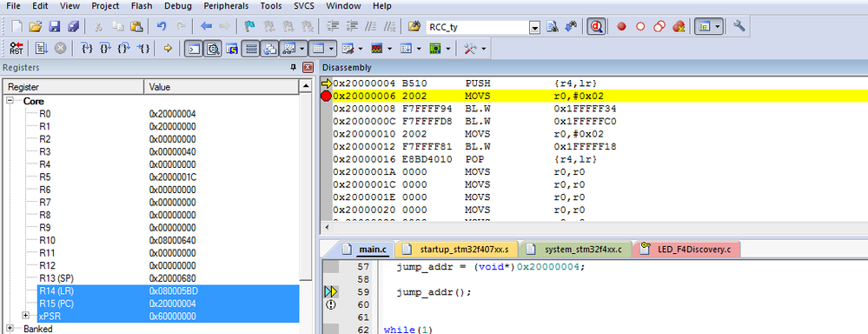The height and width of the screenshot is (334, 868).
Task: Toggle the Call Stack Window button
Action: tap(270, 49)
